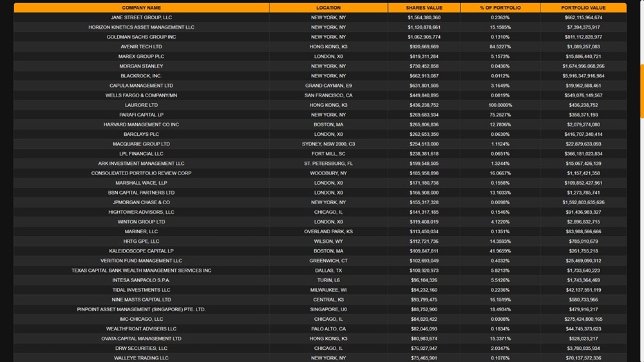Select location OVERLAND PARK, KS
Screen dimensions: 644x362
(328, 231)
